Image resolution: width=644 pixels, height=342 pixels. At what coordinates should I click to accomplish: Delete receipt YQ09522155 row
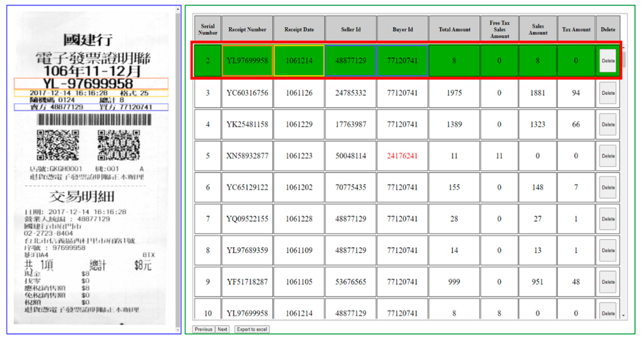click(608, 219)
